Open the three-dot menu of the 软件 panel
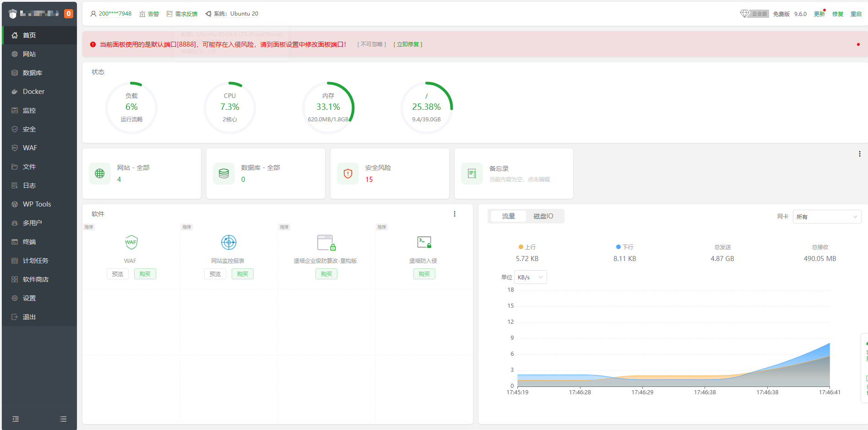The width and height of the screenshot is (868, 430). 454,214
